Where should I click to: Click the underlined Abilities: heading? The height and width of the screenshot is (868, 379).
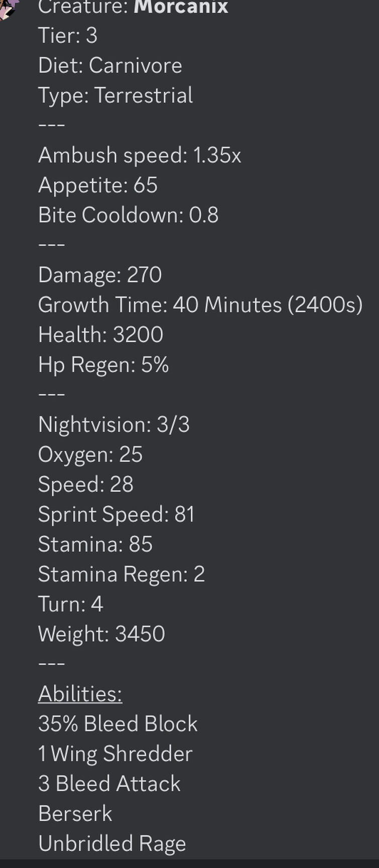[x=80, y=694]
